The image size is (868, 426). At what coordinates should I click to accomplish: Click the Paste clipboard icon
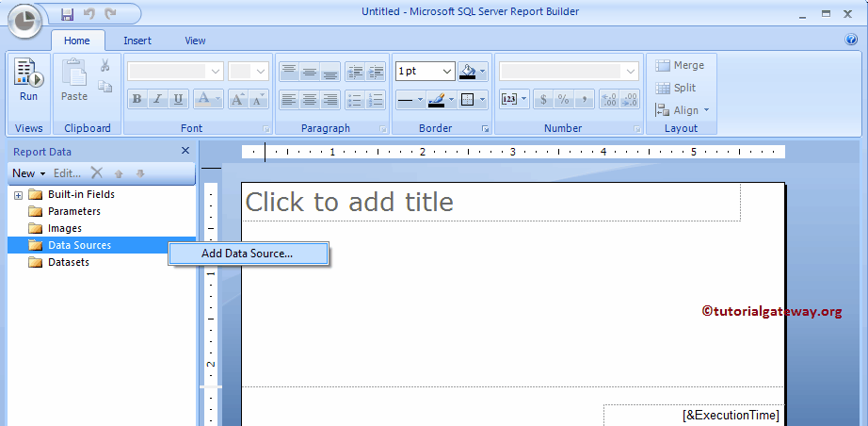point(74,81)
